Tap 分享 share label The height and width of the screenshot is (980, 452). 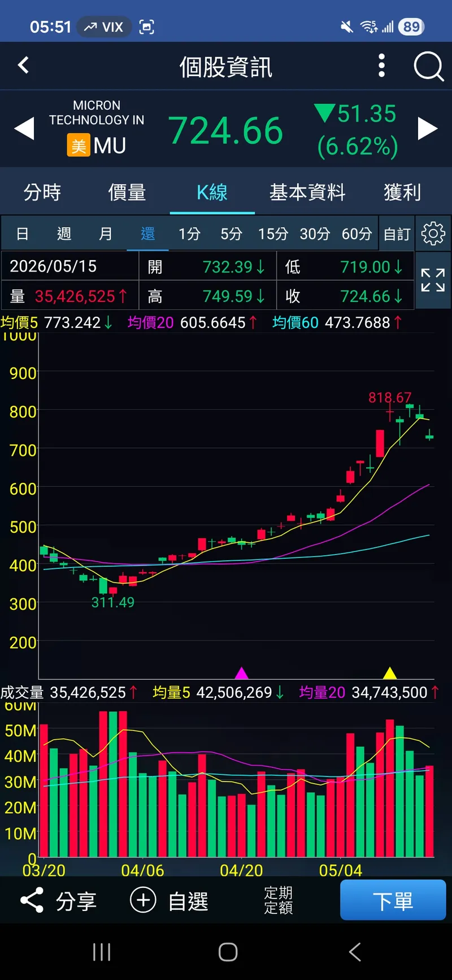pos(76,901)
